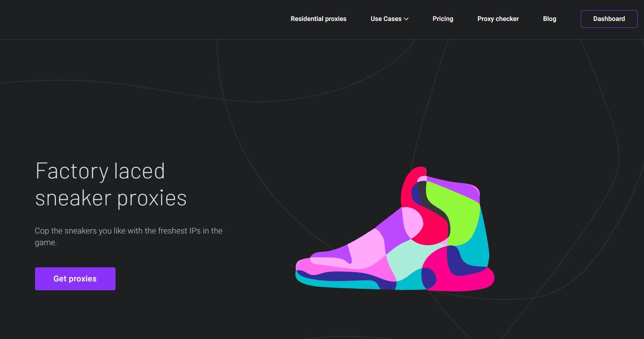The image size is (644, 339).
Task: Click the teal sole of the sneaker
Action: tap(338, 283)
